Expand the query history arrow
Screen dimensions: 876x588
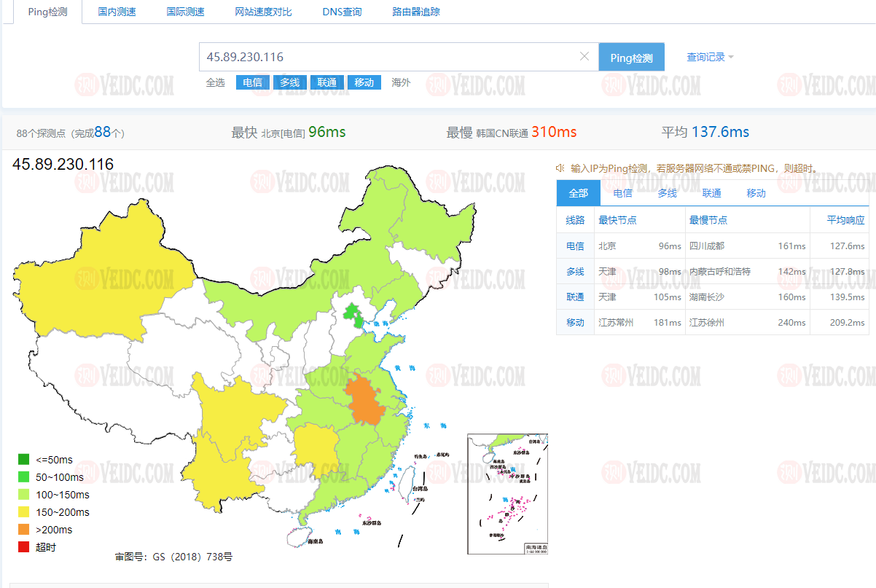pos(732,56)
